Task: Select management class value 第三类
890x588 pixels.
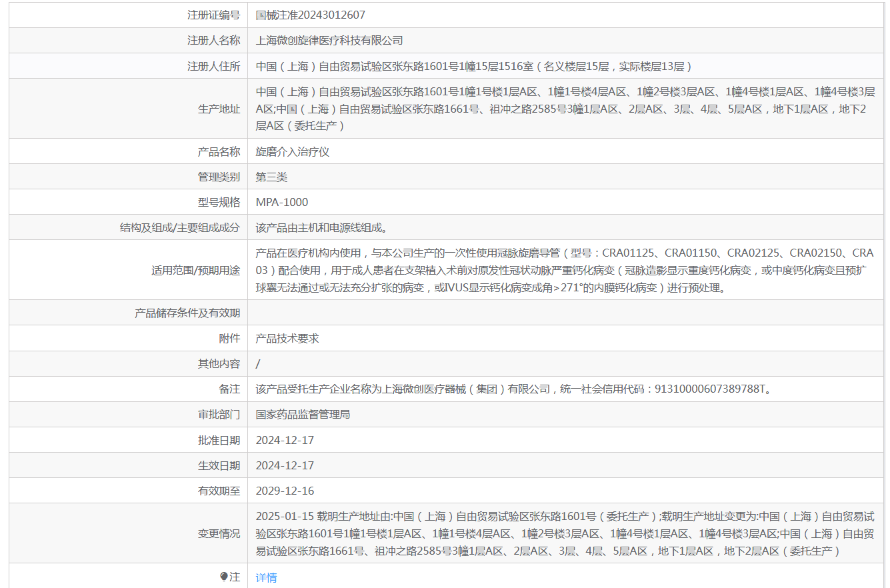Action: (272, 177)
